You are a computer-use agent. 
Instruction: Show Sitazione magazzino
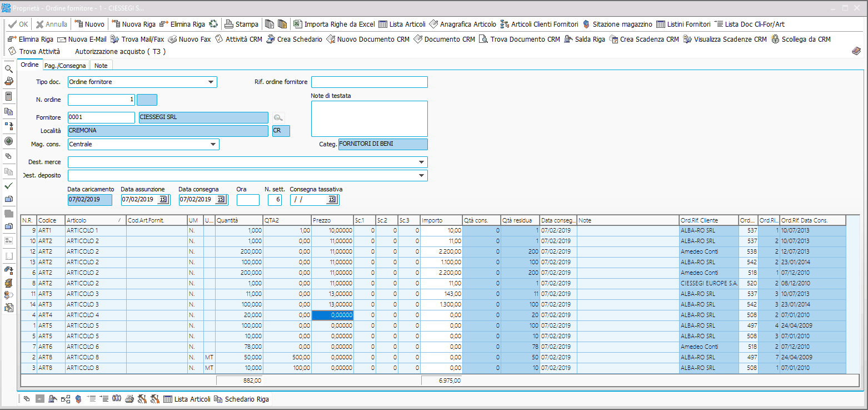(617, 24)
